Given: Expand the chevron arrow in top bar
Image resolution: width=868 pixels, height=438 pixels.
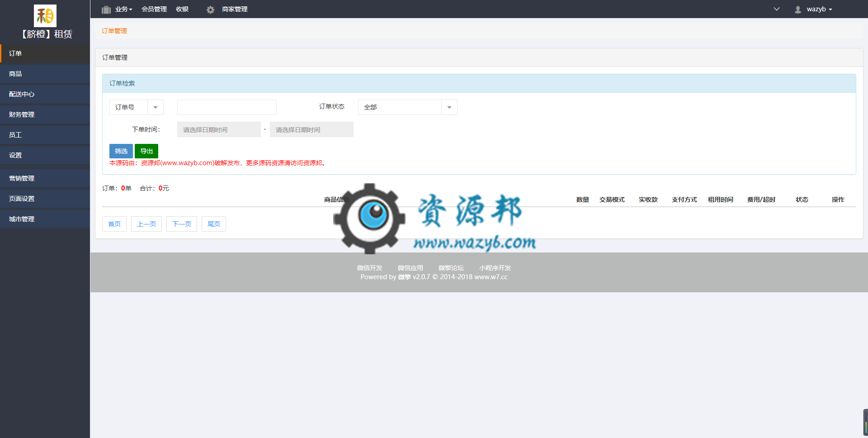Looking at the screenshot, I should (x=777, y=9).
